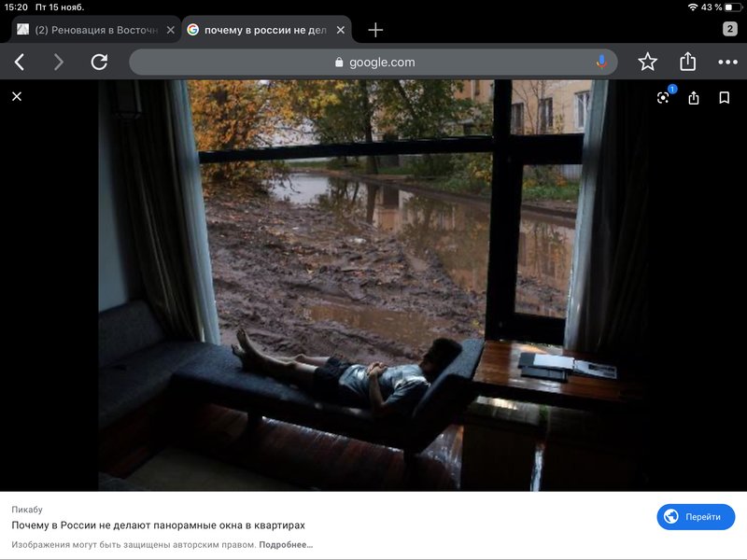Open the tab switcher showing 2 tabs
Screen dimensions: 747x560
coord(729,29)
